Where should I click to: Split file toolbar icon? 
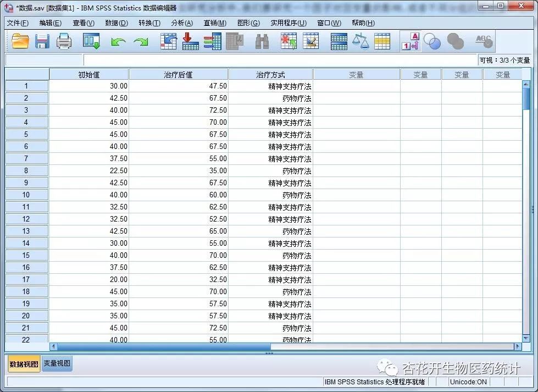tap(339, 42)
